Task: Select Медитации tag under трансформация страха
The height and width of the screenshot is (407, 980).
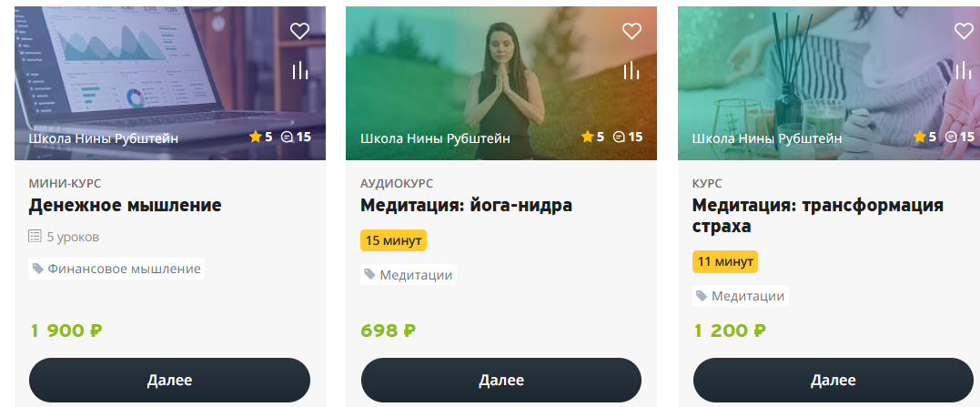Action: (740, 296)
